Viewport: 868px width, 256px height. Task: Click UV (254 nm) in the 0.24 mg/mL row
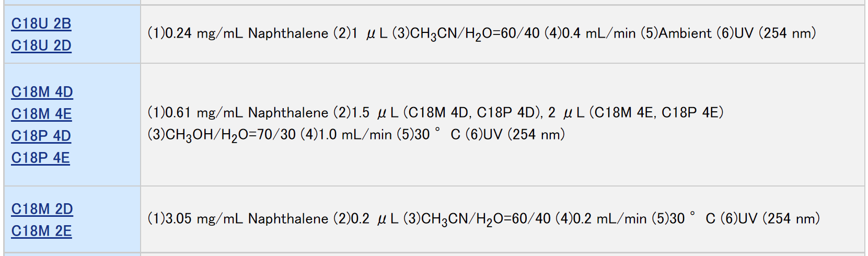(775, 33)
